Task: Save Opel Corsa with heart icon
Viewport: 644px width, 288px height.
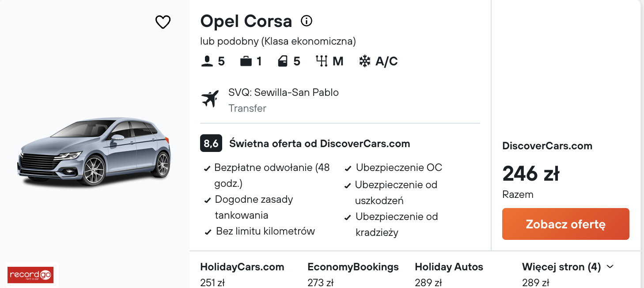Action: (x=163, y=22)
